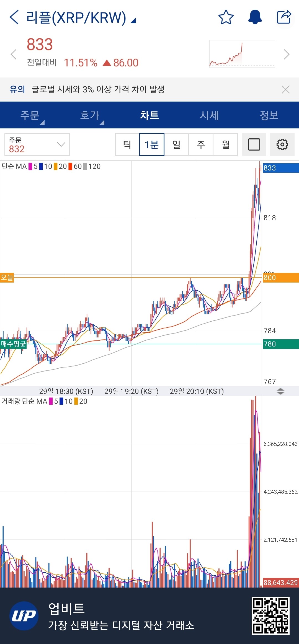
Task: Go to previous coin with left chevron
Action: [13, 54]
